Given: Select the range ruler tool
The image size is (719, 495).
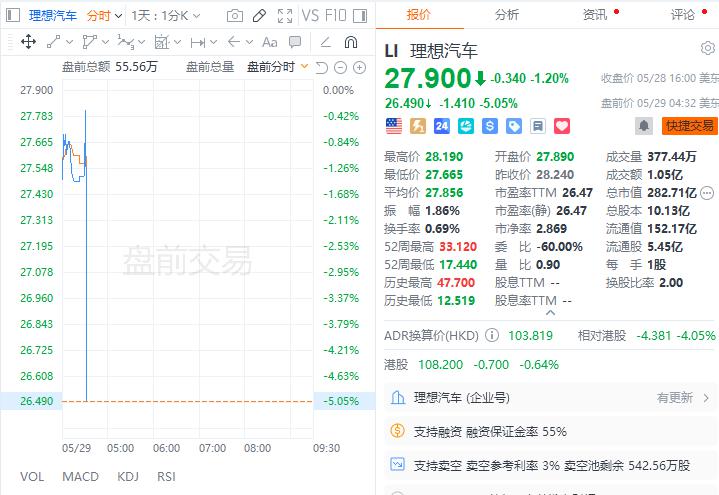Looking at the screenshot, I should point(198,43).
